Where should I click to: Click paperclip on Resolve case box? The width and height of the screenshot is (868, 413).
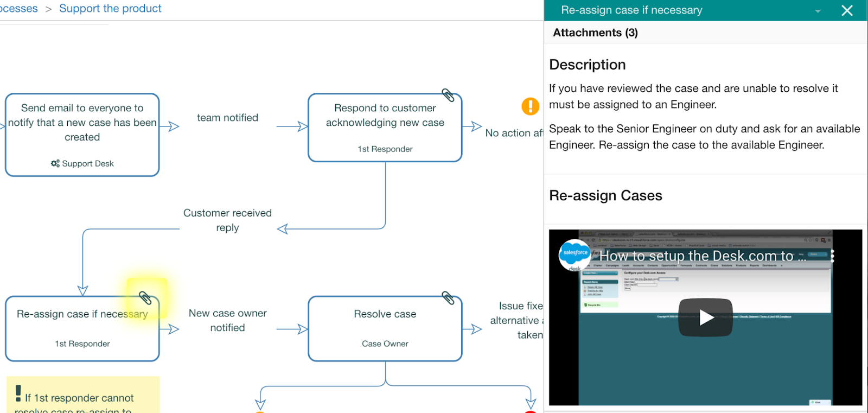point(448,297)
